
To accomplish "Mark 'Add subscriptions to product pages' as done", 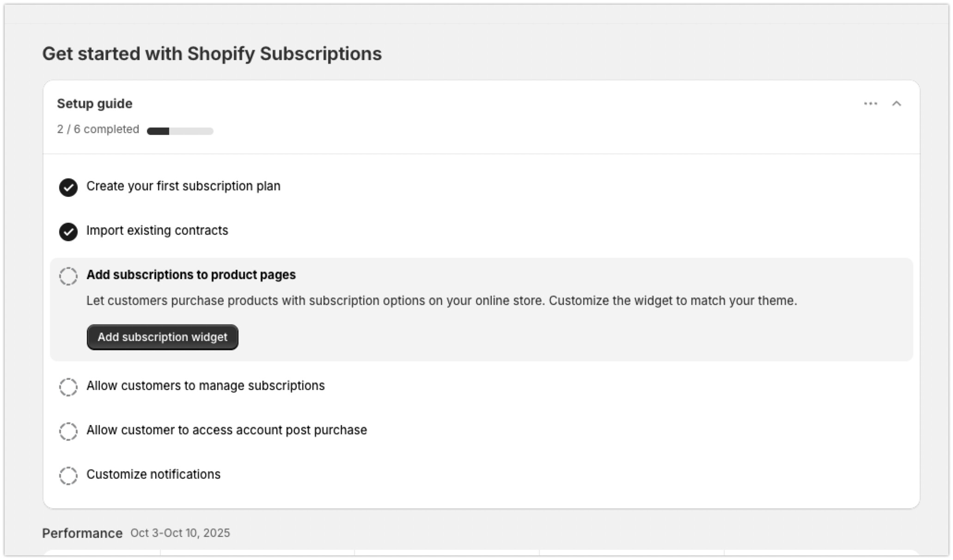I will point(68,276).
